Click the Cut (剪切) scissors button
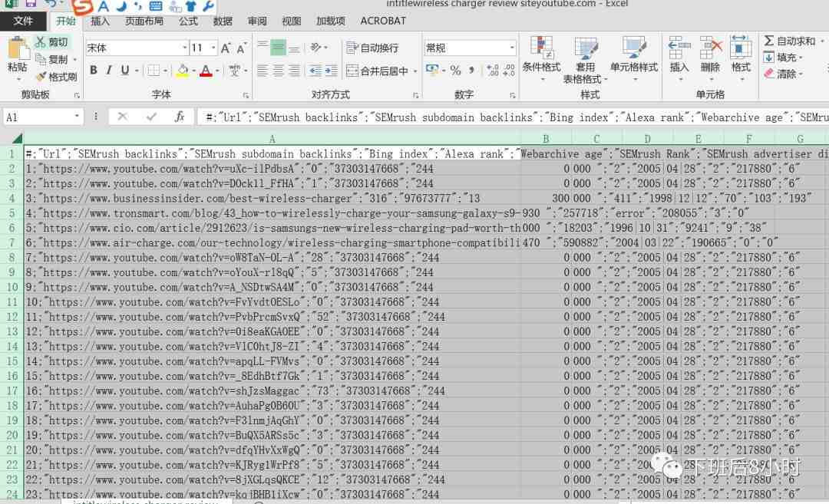The width and height of the screenshot is (829, 504). click(x=51, y=42)
